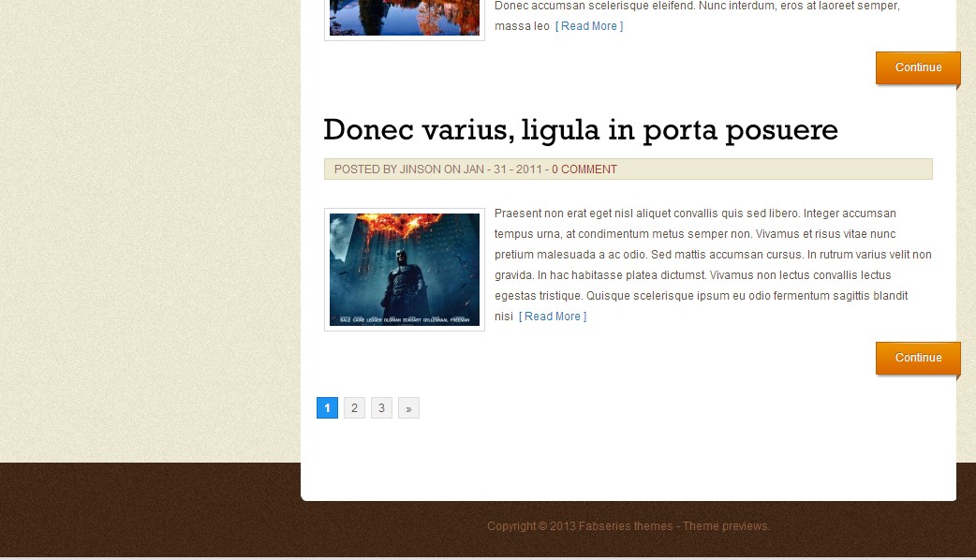Select the highlighted page 1 in pagination

click(327, 408)
